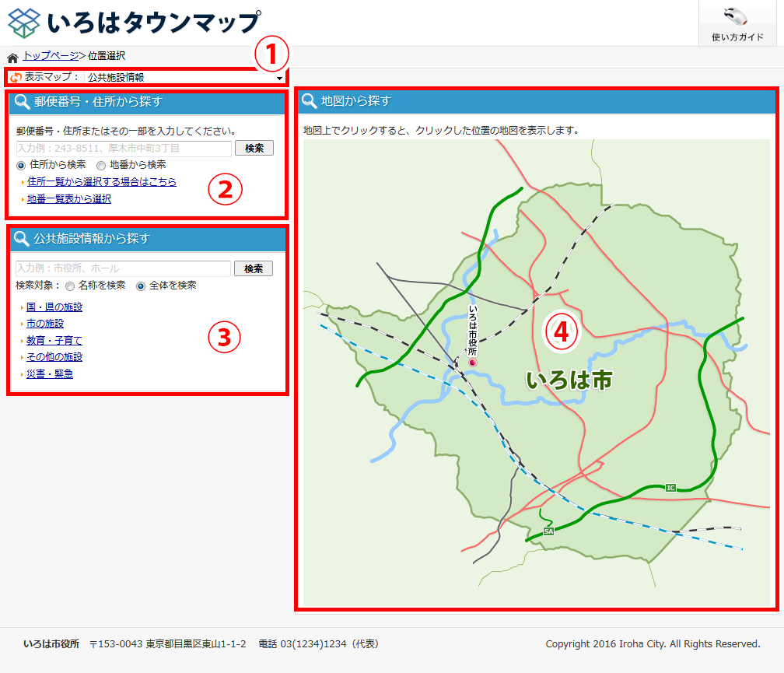Click the orange refresh icon beside 表示マップ

pos(16,78)
